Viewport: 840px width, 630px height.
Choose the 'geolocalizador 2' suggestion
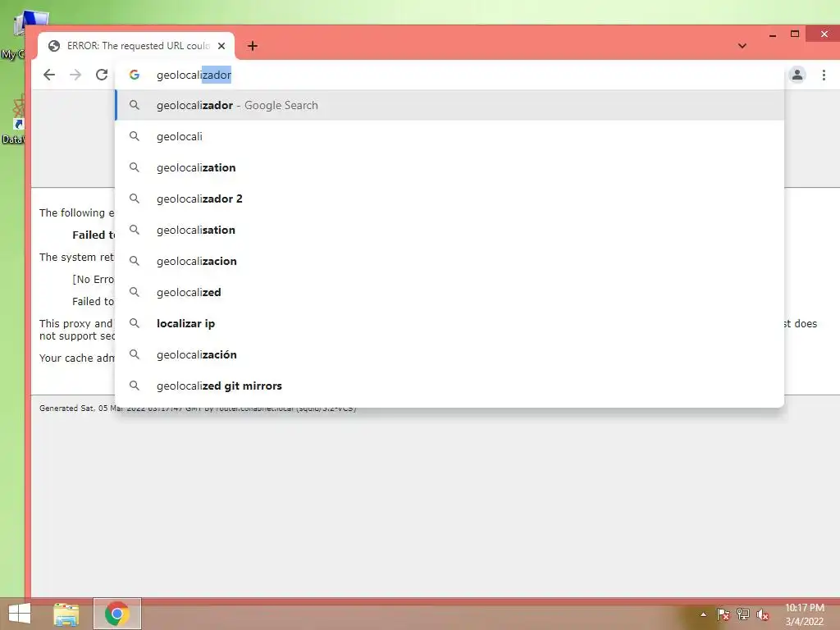[x=450, y=199]
